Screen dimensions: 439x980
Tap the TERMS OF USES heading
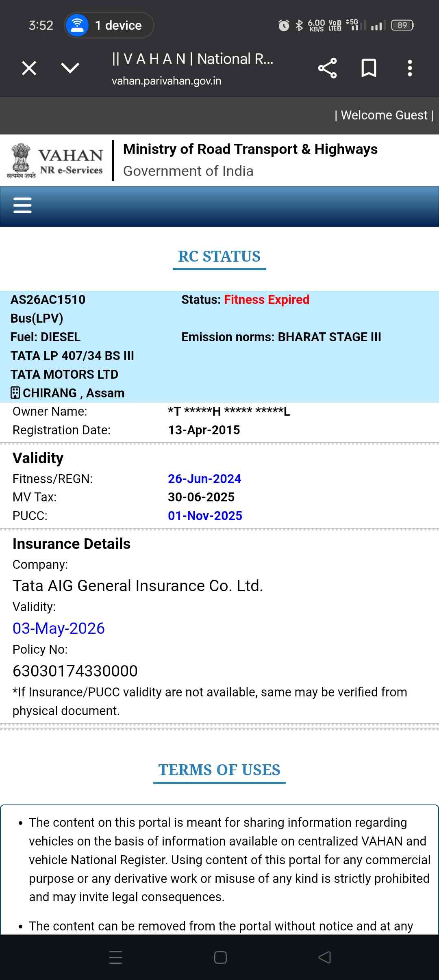click(x=219, y=770)
